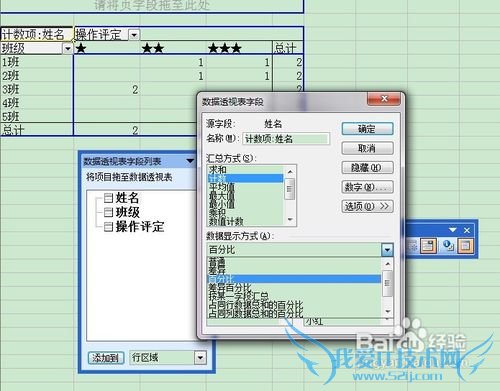This screenshot has width=500, height=391.
Task: Close the 数据透视表字段 dialog
Action: point(384,99)
